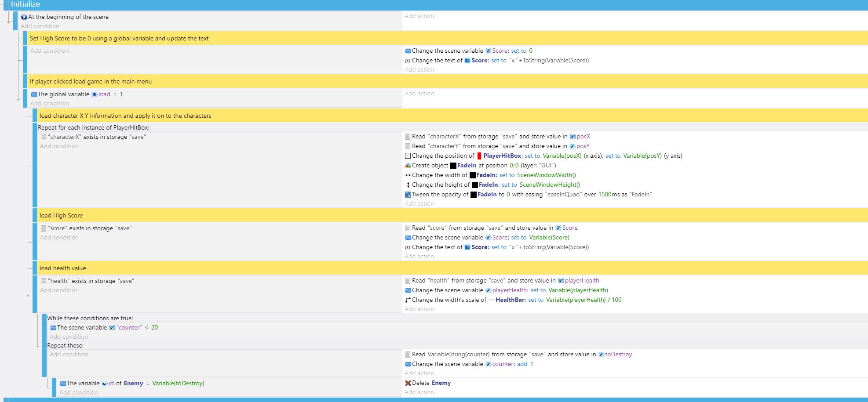Viewport: 868px width, 402px height.
Task: Click 'Variable(playerHealth) / 100' expression in HealthBar action
Action: [584, 300]
